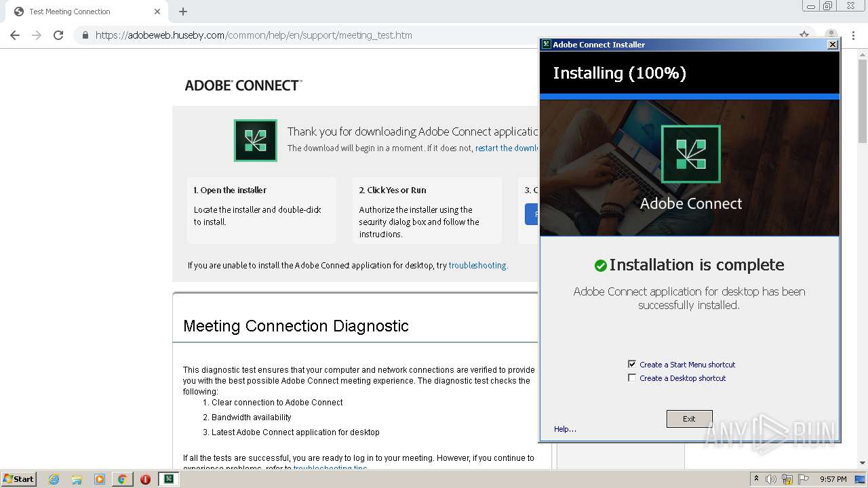
Task: Click the installer title bar icon
Action: (x=546, y=45)
